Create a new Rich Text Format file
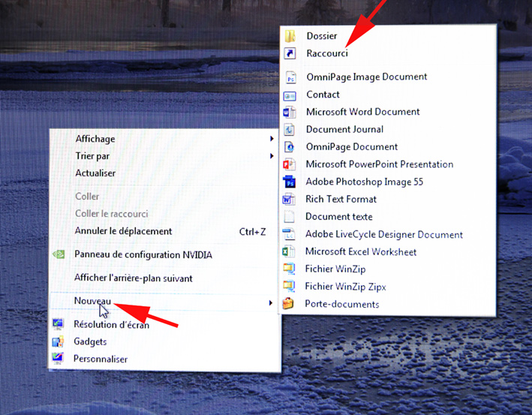 (388, 199)
